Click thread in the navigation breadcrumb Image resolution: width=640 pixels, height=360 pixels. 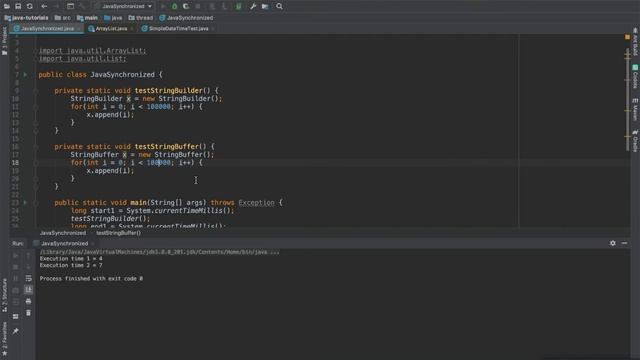[140, 18]
